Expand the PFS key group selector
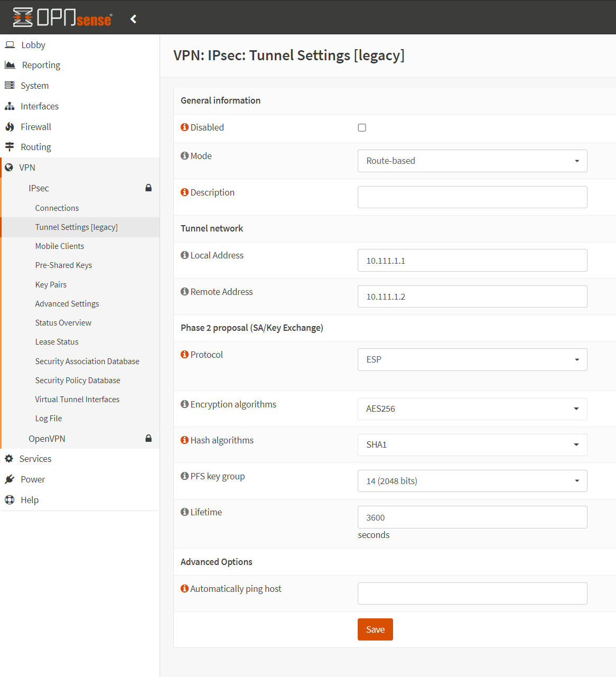The height and width of the screenshot is (677, 616). (x=472, y=480)
